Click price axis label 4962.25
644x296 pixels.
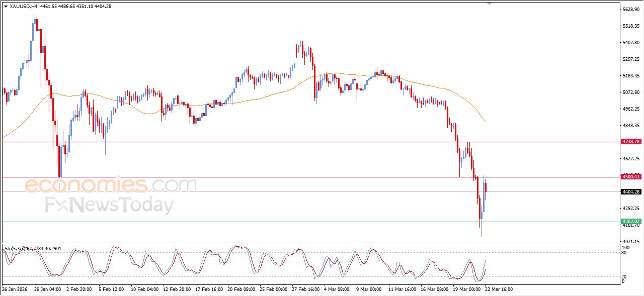point(631,109)
